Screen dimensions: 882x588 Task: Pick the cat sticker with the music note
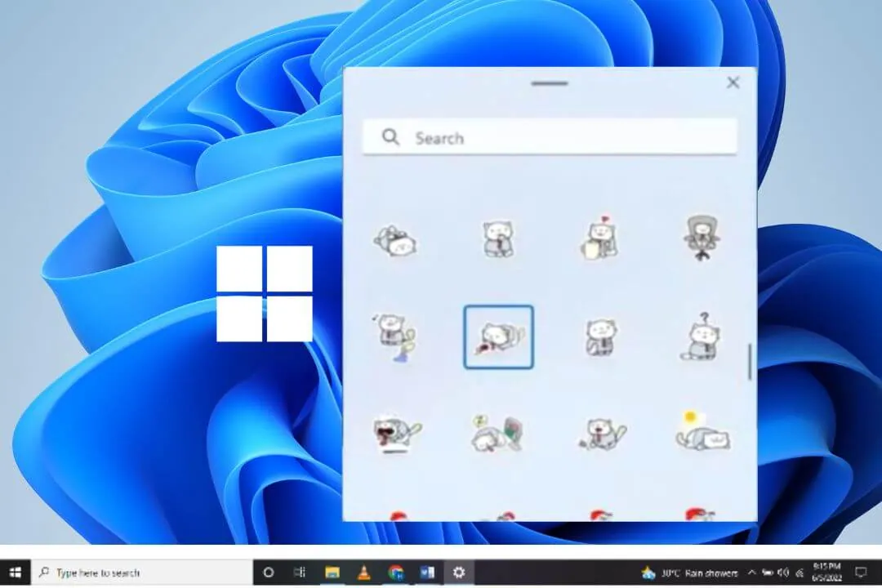click(395, 337)
